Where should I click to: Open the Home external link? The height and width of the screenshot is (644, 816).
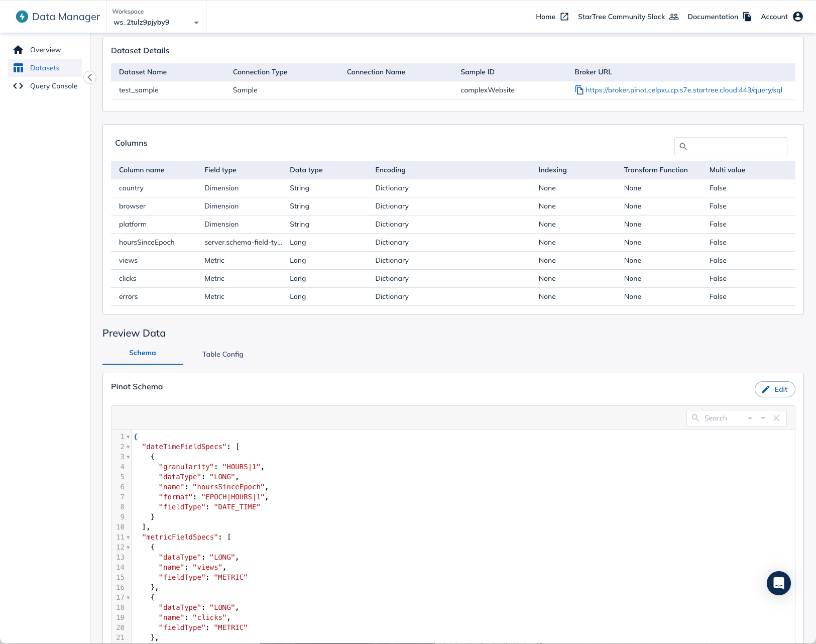(x=563, y=16)
